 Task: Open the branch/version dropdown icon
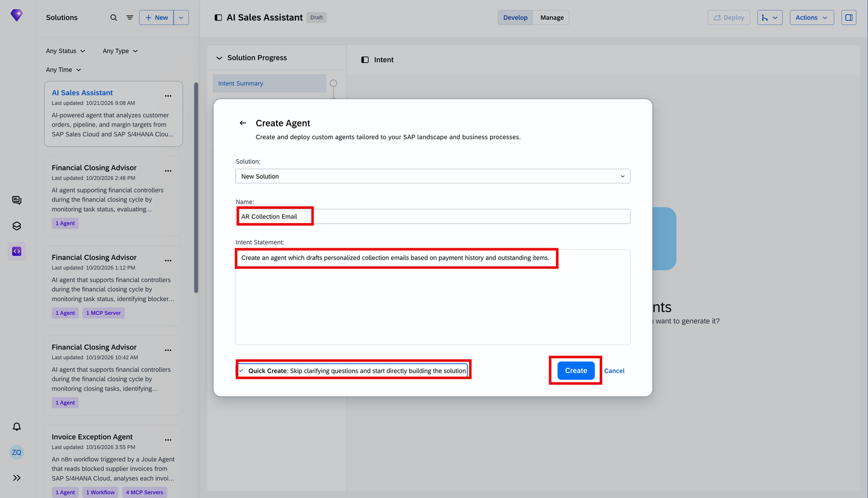click(x=769, y=17)
